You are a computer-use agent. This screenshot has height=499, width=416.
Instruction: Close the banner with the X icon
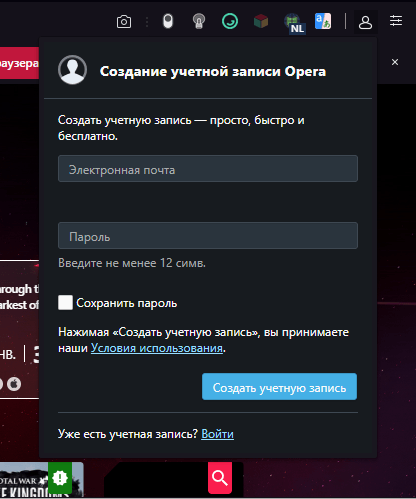(x=395, y=62)
